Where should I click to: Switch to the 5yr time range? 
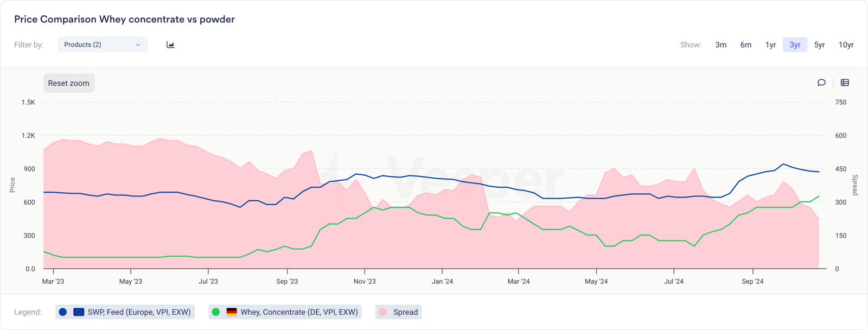(x=819, y=45)
